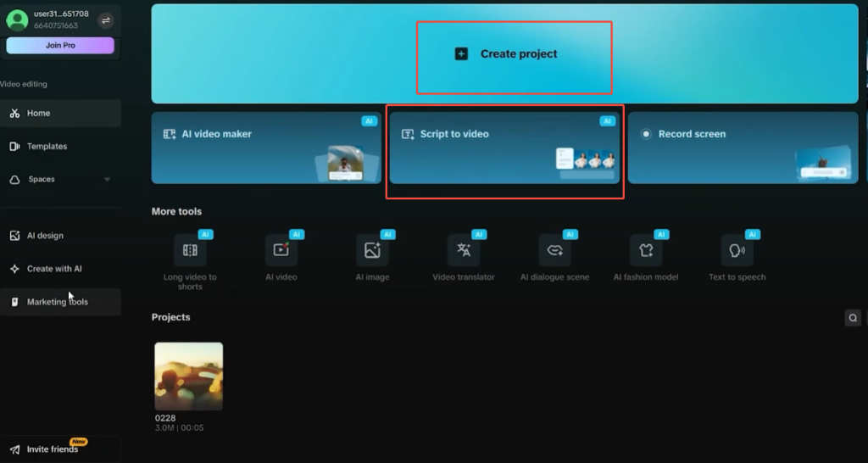Click the AI badge on Script to video
Screen dimensions: 868x463
tap(607, 121)
